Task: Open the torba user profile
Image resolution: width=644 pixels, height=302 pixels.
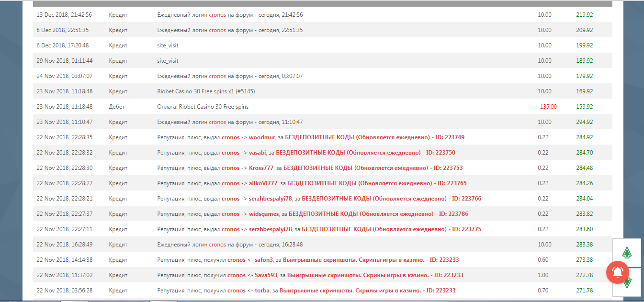Action: pyautogui.click(x=262, y=291)
